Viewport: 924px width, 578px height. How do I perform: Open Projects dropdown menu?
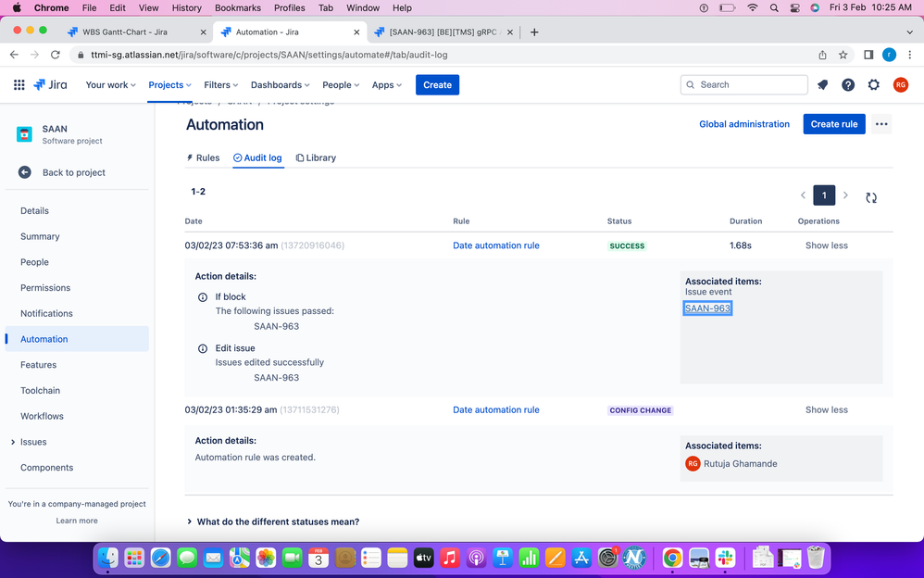pyautogui.click(x=169, y=85)
